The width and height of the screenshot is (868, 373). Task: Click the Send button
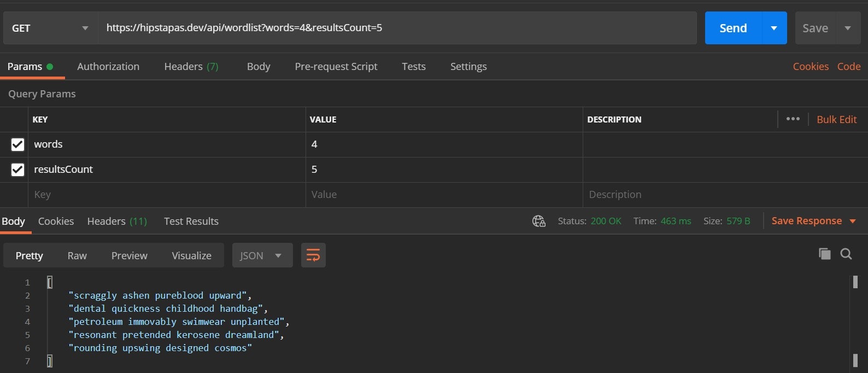pos(734,28)
